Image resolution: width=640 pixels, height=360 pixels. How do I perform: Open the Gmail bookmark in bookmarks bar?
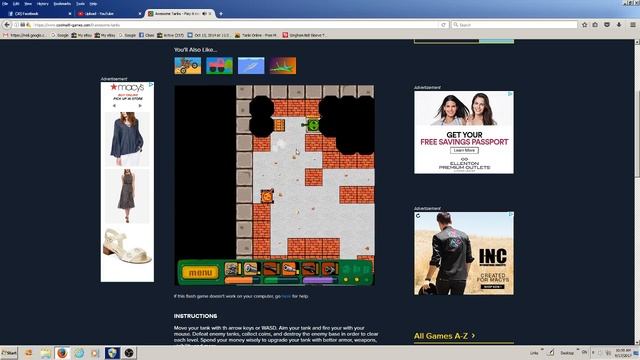(24, 35)
